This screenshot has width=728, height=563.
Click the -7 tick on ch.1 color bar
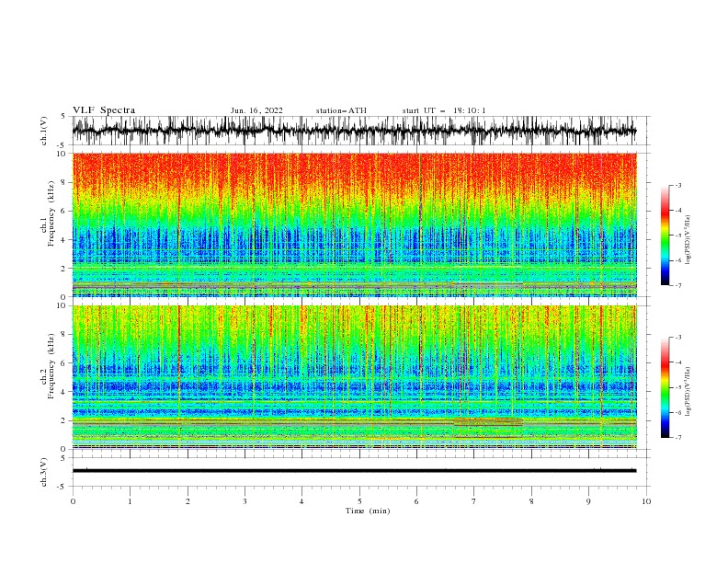(x=677, y=285)
